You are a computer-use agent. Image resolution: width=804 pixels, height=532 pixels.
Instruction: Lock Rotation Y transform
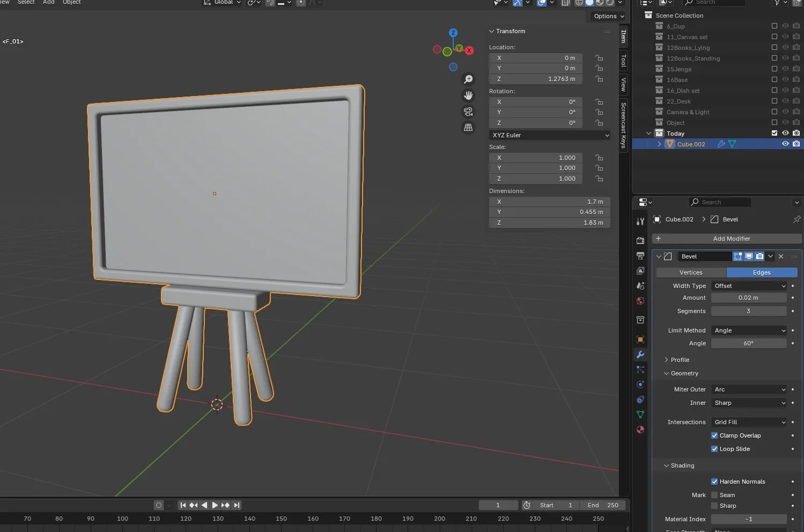(x=599, y=112)
